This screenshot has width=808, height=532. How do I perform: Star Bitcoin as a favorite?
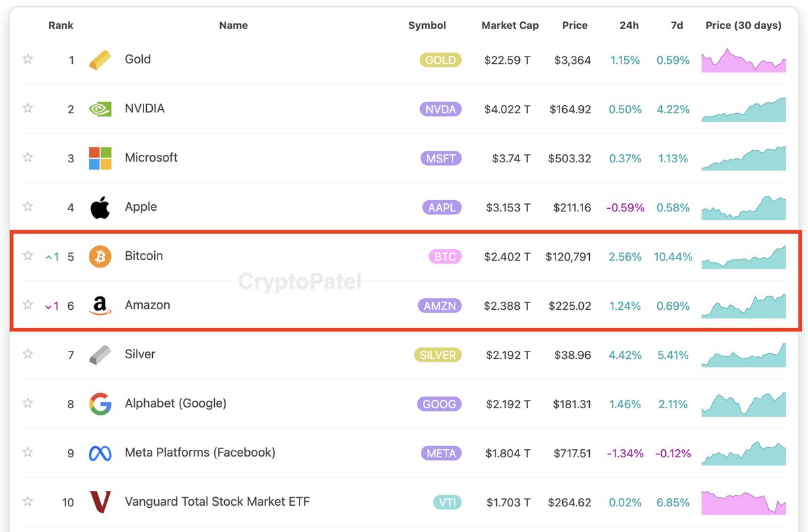[x=28, y=256]
